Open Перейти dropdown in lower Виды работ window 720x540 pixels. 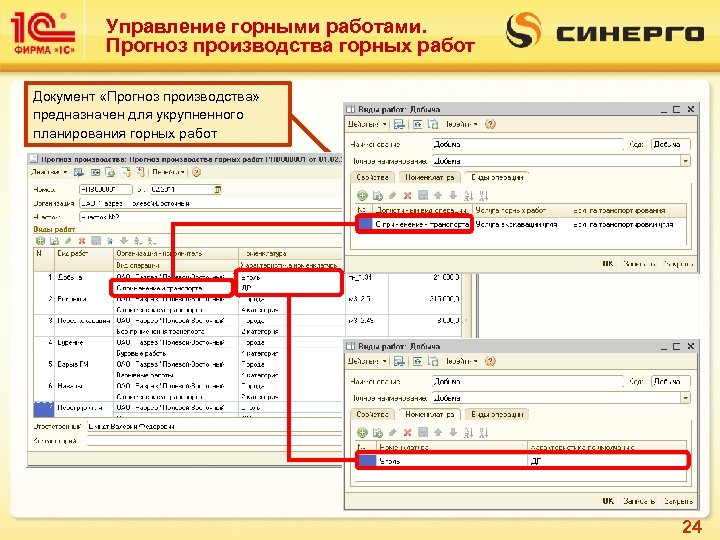pyautogui.click(x=461, y=361)
